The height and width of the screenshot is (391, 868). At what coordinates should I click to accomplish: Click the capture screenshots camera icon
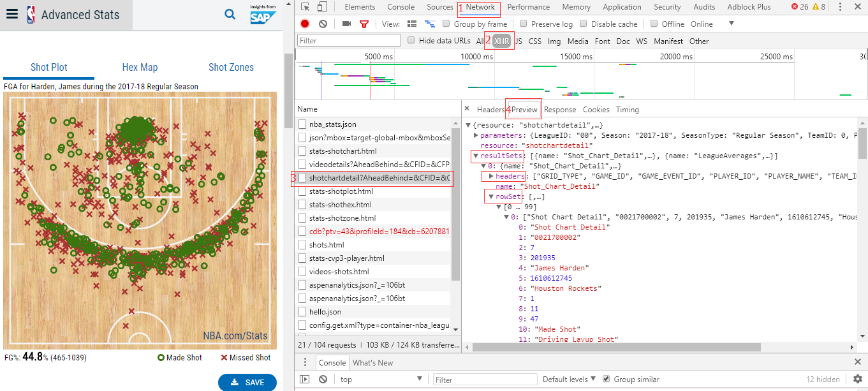346,24
